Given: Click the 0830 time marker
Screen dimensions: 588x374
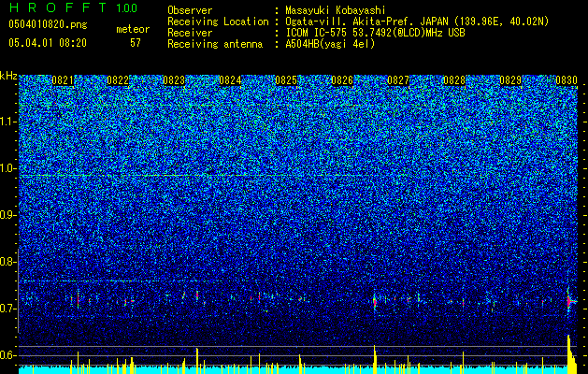Looking at the screenshot, I should [566, 80].
